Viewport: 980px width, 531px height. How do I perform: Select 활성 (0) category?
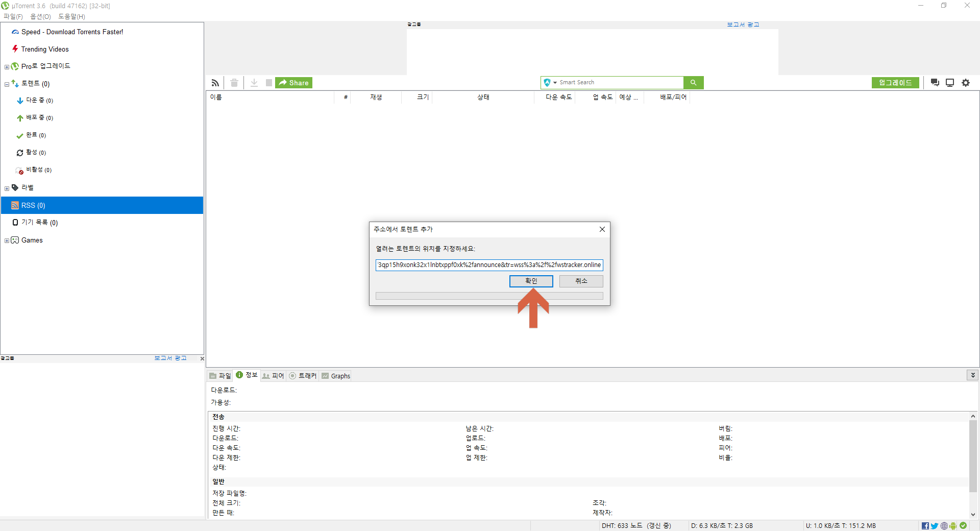pyautogui.click(x=36, y=153)
